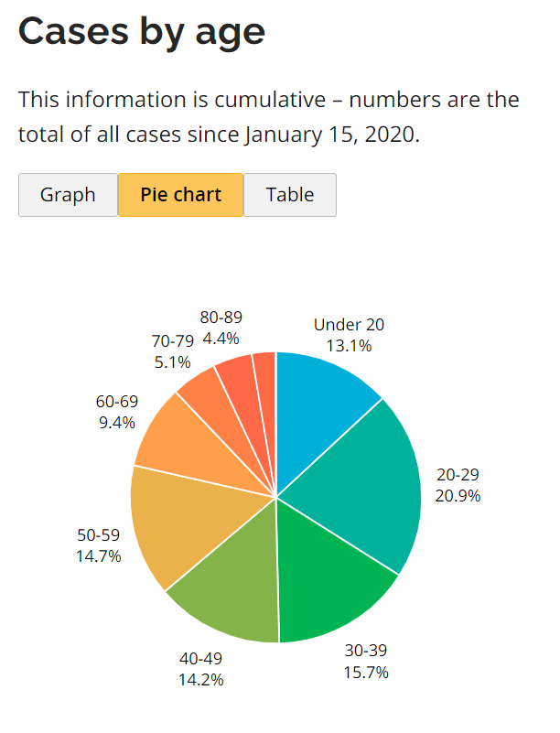560x733 pixels.
Task: Open the Table view tab
Action: [x=290, y=195]
